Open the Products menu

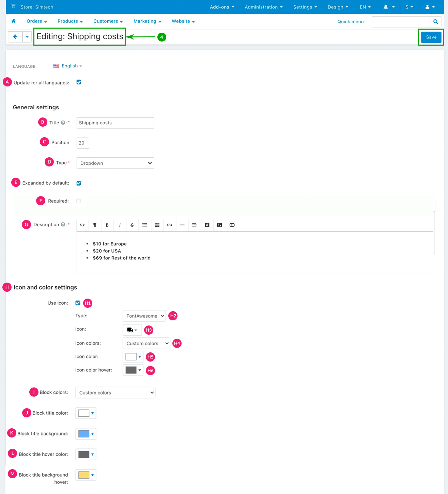pyautogui.click(x=70, y=21)
